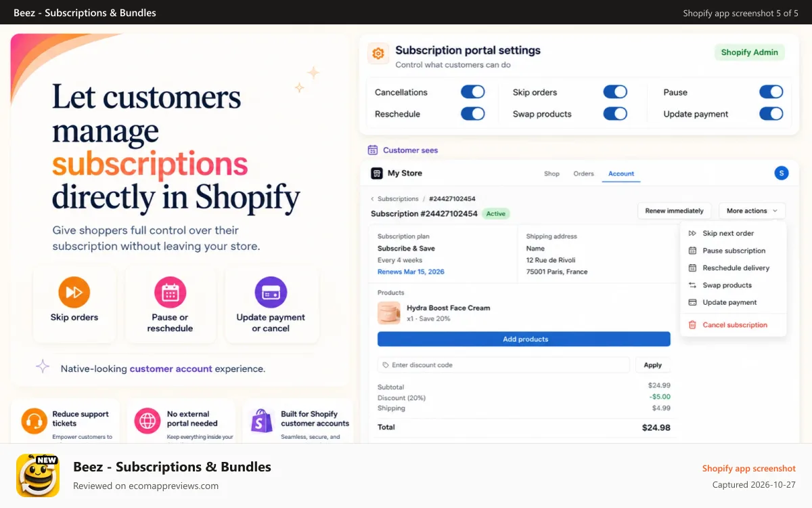Click the pink globe No external portal icon
The width and height of the screenshot is (812, 508).
147,421
